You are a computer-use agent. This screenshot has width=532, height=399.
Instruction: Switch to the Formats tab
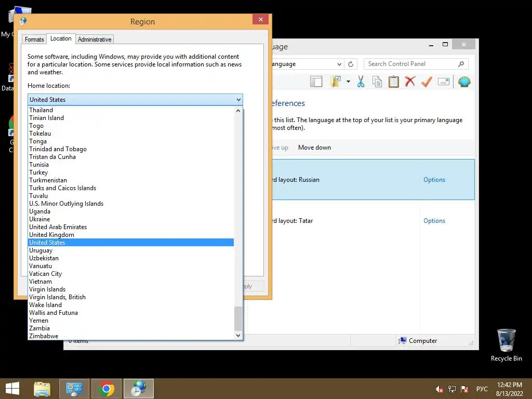[34, 39]
